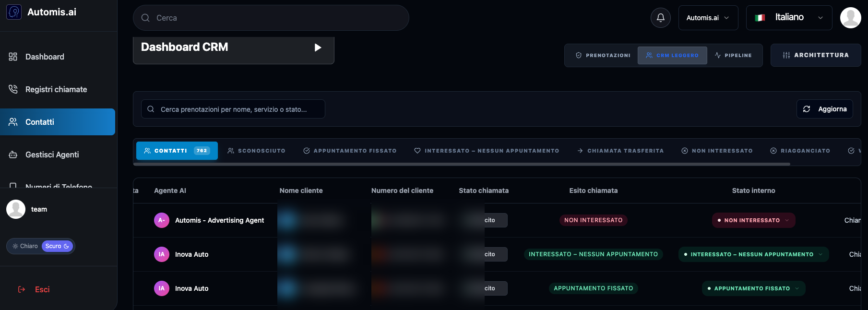Focus the Cerca prenotazioni search field
Viewport: 868px width, 310px height.
pos(233,109)
